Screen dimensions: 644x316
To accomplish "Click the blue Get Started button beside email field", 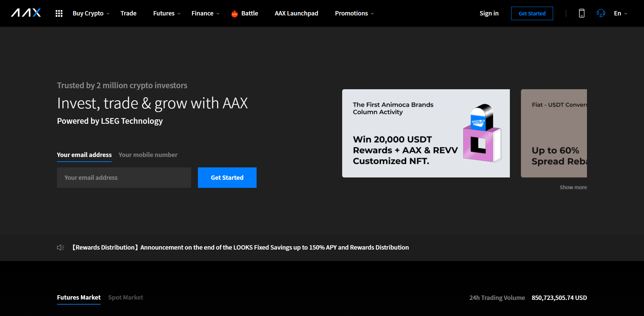I will pyautogui.click(x=227, y=177).
